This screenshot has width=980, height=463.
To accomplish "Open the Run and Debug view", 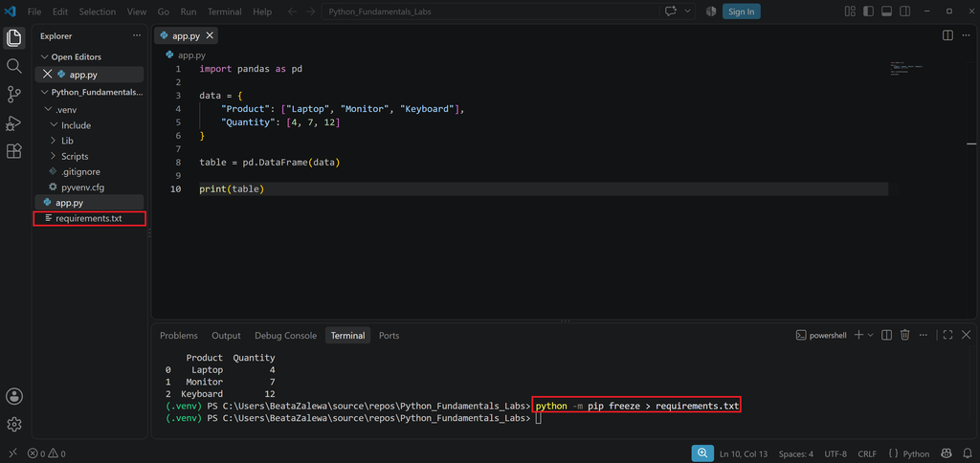I will pos(13,122).
